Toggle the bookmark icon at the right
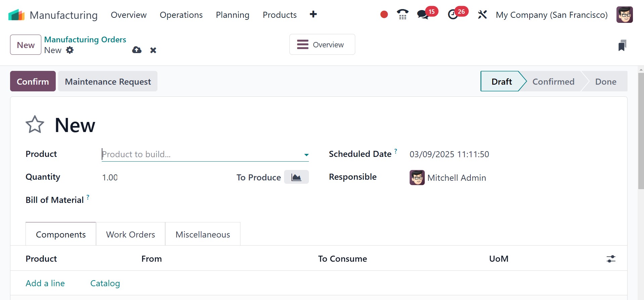This screenshot has width=644, height=300. 622,45
